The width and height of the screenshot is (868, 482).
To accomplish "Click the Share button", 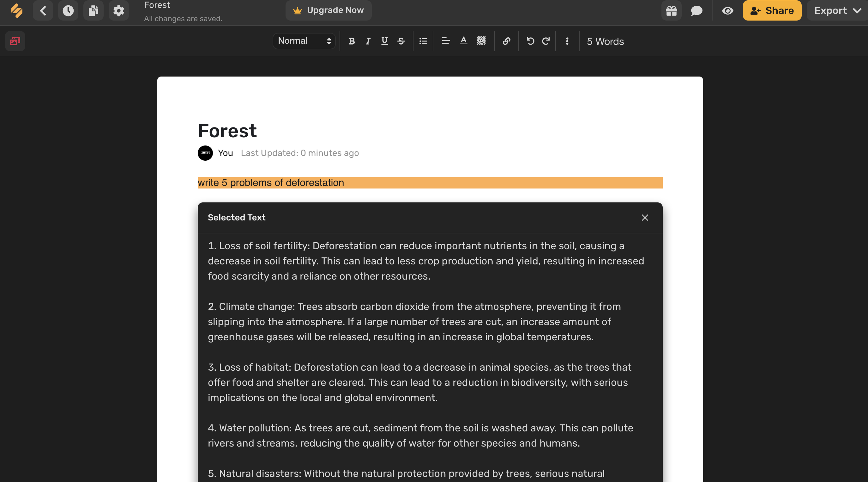I will tap(772, 10).
